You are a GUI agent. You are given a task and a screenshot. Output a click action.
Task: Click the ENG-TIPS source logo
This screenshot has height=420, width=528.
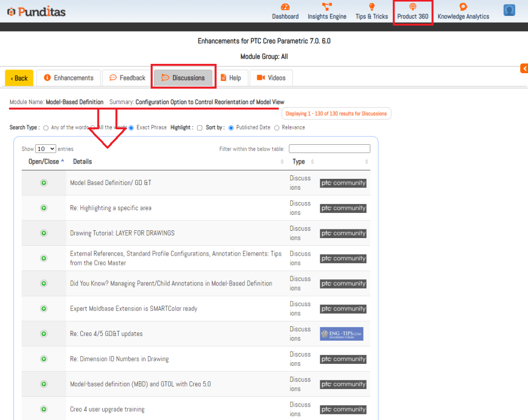coord(341,334)
